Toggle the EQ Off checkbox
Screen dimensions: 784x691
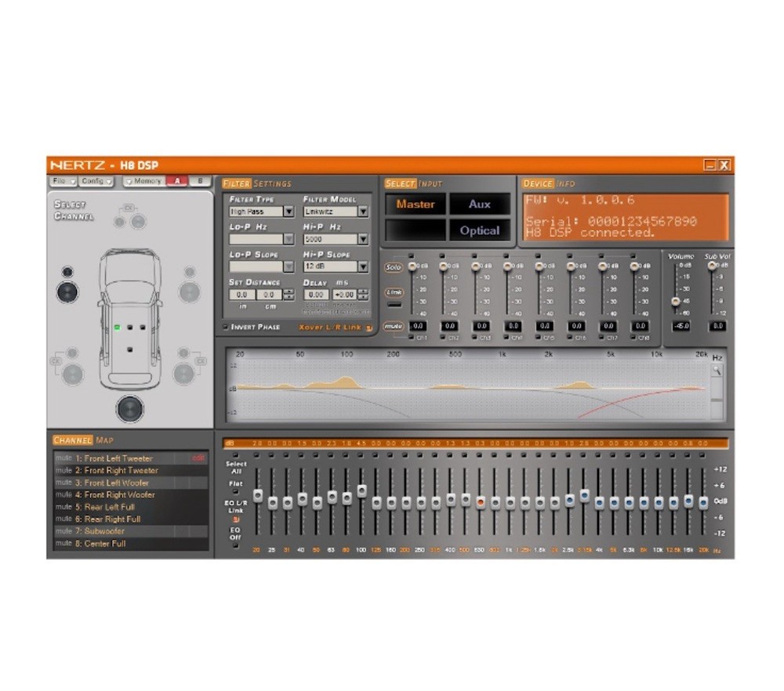point(237,546)
